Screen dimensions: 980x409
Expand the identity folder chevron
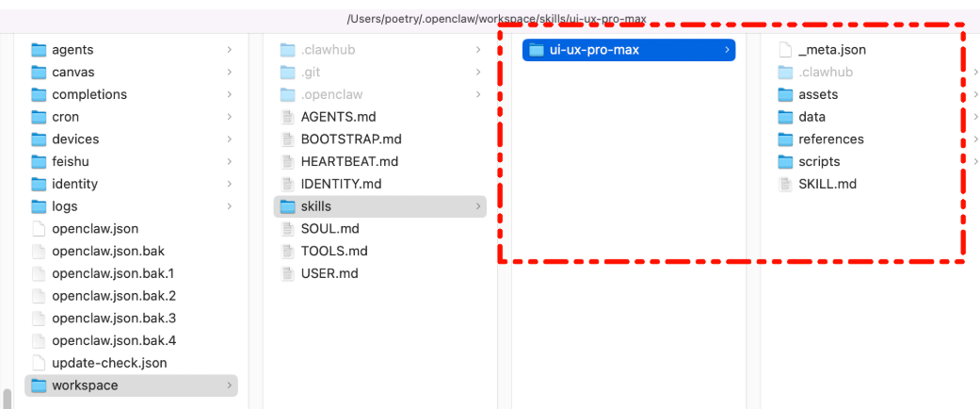click(x=230, y=185)
